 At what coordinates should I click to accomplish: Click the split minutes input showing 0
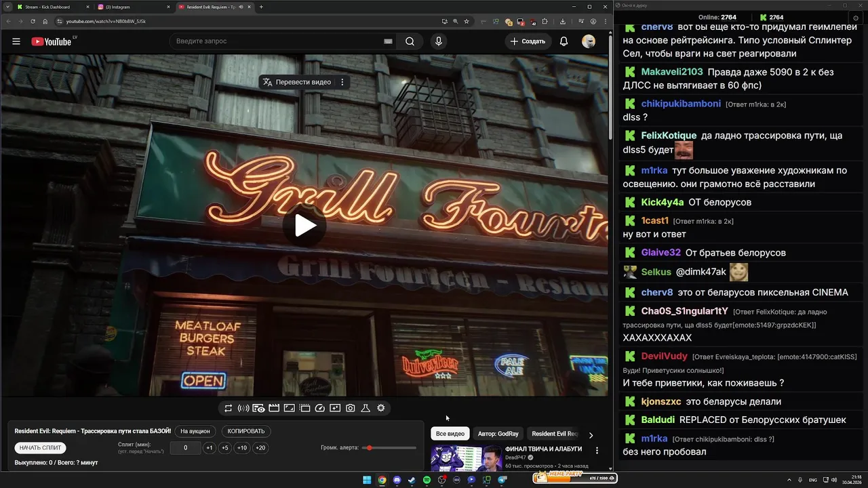(185, 448)
